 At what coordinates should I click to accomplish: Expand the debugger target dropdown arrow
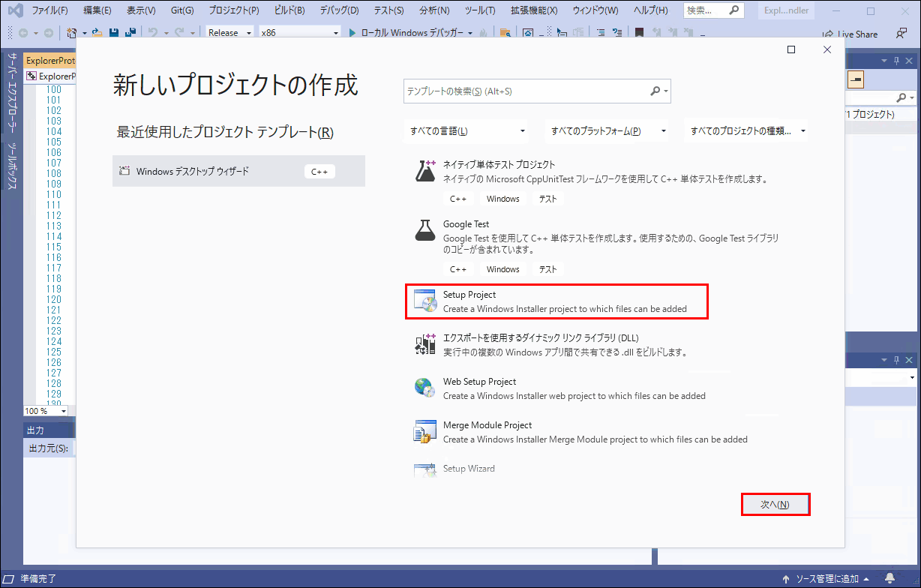(470, 34)
